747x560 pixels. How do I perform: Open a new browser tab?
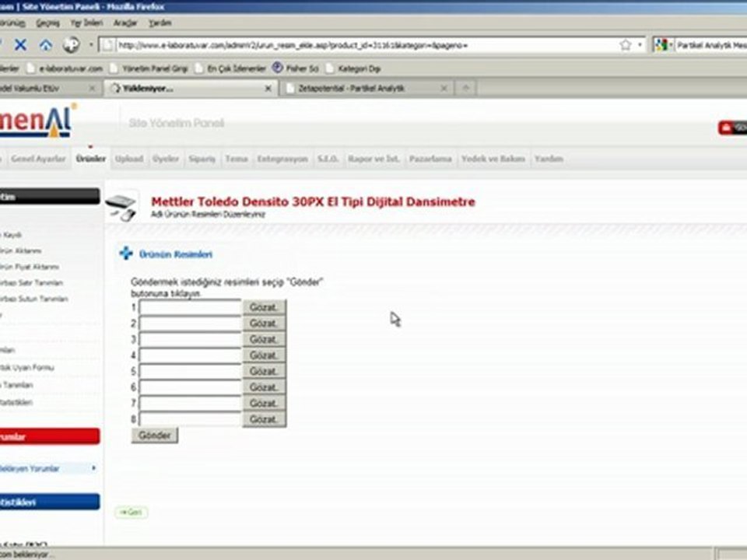[466, 88]
